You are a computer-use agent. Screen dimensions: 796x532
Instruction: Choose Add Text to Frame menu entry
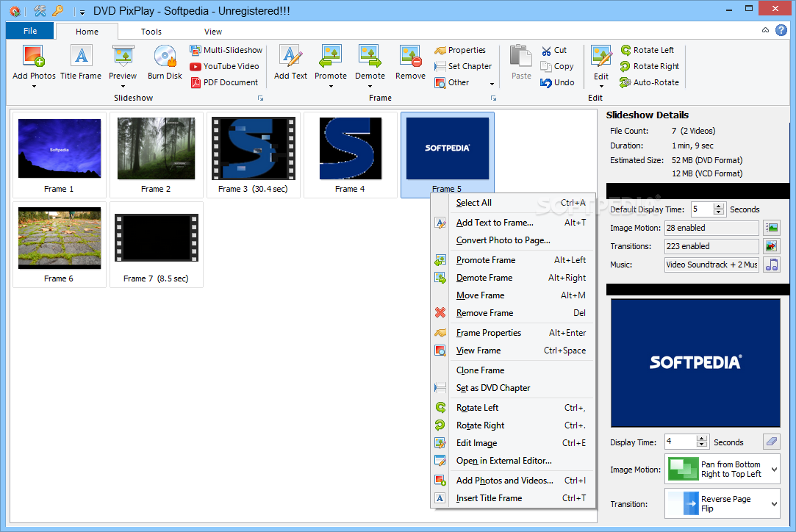(513, 223)
